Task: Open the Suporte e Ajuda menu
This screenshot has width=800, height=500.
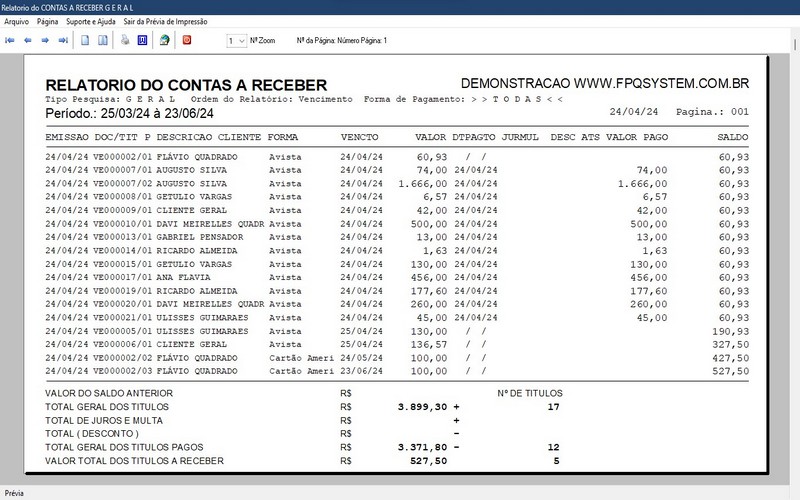Action: click(x=91, y=21)
